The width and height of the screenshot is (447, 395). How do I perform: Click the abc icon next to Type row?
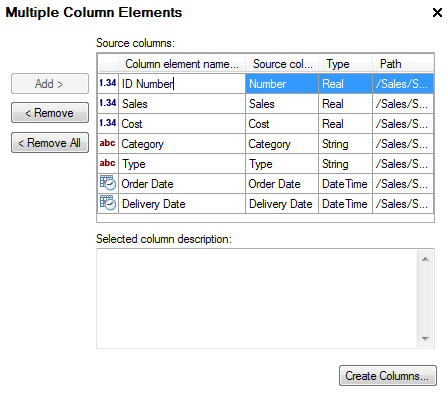point(107,163)
